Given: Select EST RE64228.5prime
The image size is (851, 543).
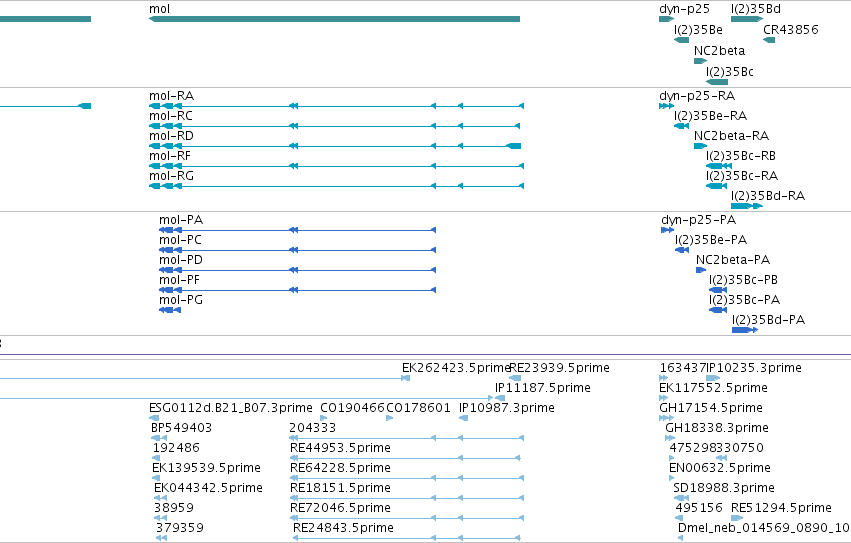Looking at the screenshot, I should pos(407,478).
